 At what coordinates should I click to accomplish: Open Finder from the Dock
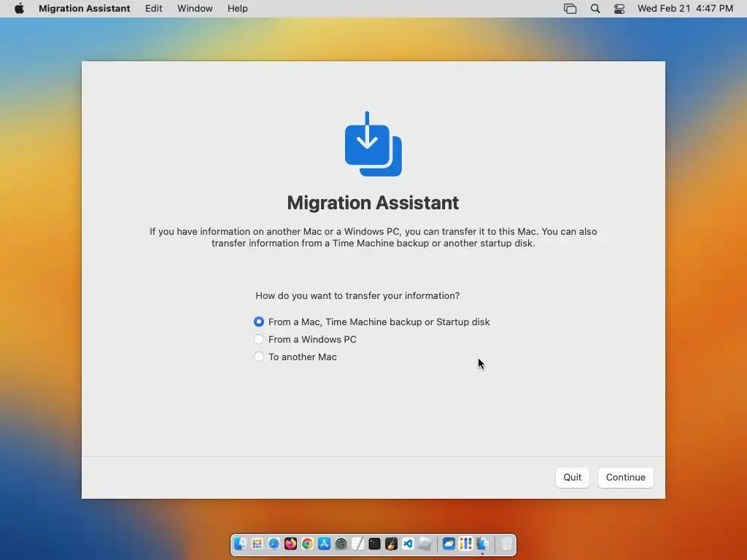pyautogui.click(x=240, y=544)
